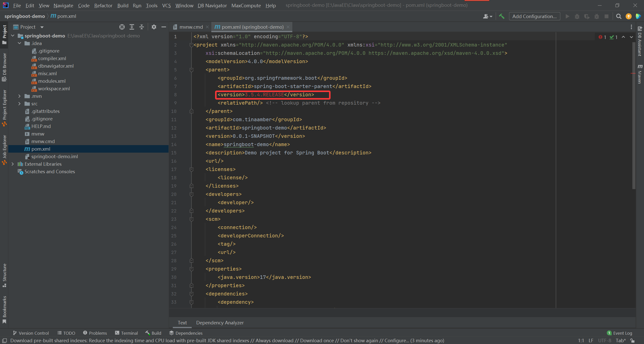The image size is (644, 344).
Task: Open Project Explorer side tab
Action: pos(4,108)
